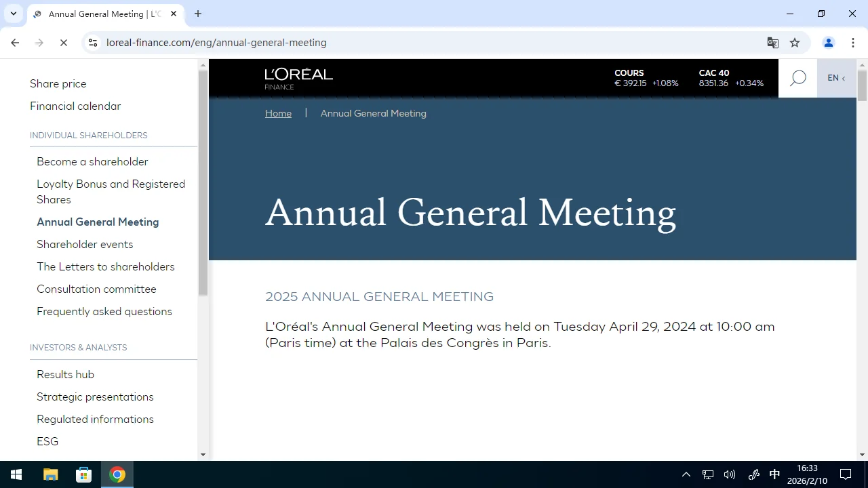Click the L'Oréal Finance logo
Image resolution: width=868 pixels, height=488 pixels.
coord(298,77)
